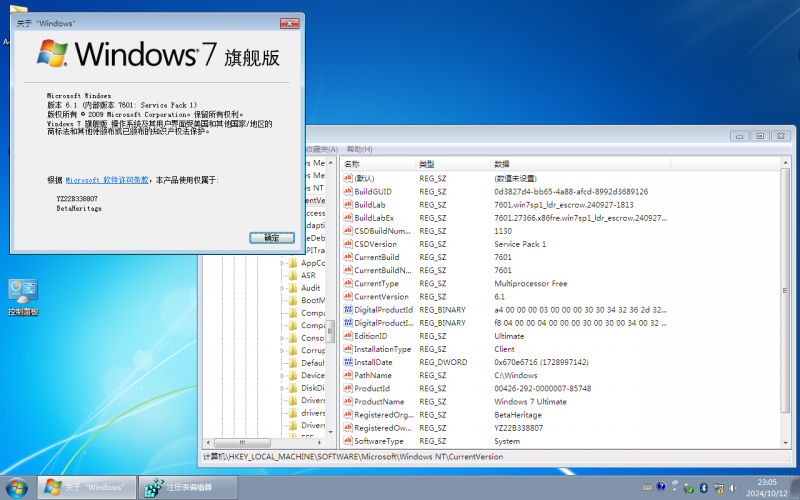This screenshot has width=800, height=500.
Task: Open the 收藏夹(A) menu in Registry Editor
Action: (x=322, y=149)
